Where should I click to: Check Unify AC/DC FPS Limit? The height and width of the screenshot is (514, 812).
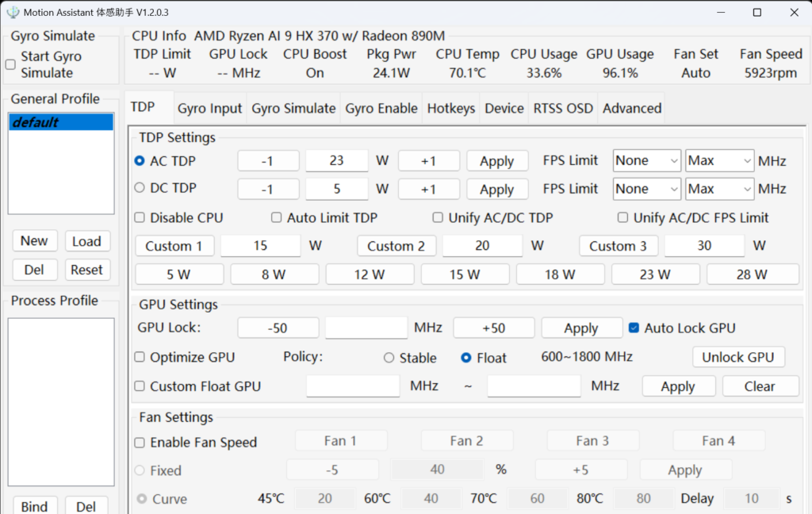(x=623, y=217)
